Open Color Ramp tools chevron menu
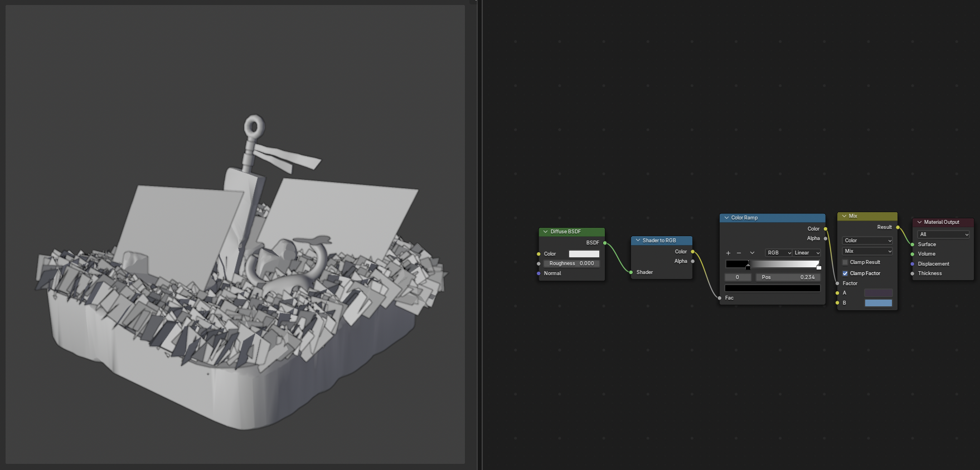The height and width of the screenshot is (470, 980). (752, 253)
